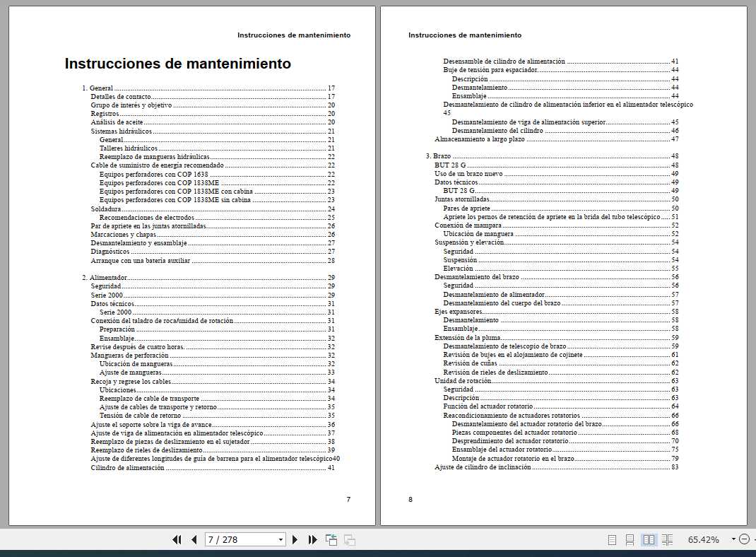Jump to the '3. Brazo' section
Screen dimensions: 756x557
pos(438,156)
